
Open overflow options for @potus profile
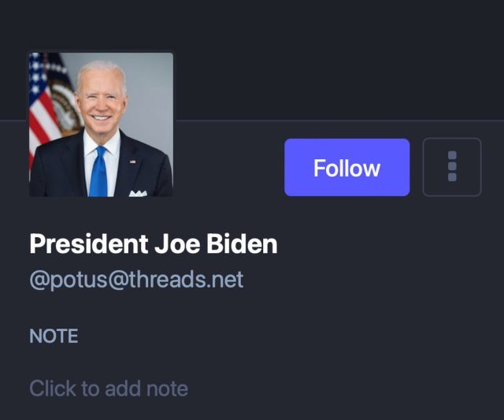click(x=452, y=167)
